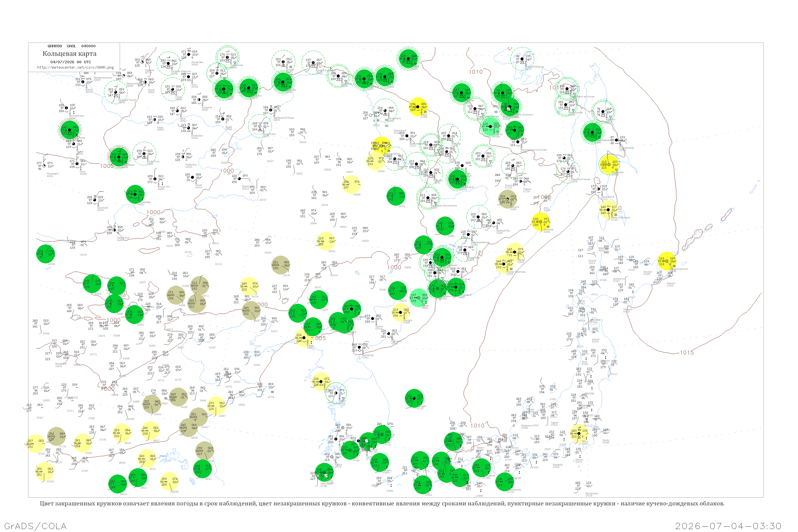798x532 pixels.
Task: Click the legend caption starting "Цвет закрашенных кружков"
Action: click(382, 504)
